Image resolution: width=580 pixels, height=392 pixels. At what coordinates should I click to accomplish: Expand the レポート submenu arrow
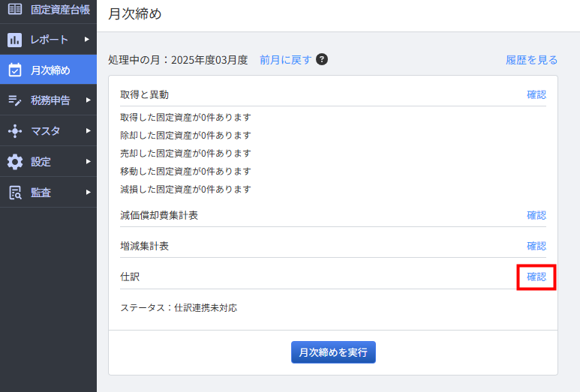87,40
